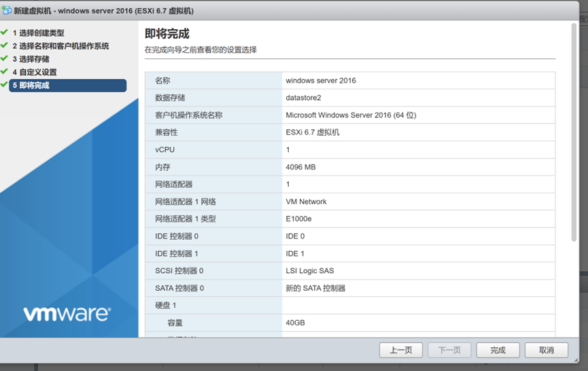
Task: Click the E1000e adapter type value
Action: coord(298,219)
